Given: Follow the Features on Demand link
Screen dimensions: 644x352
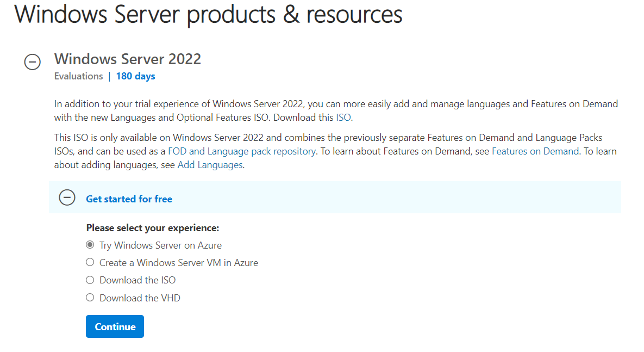Looking at the screenshot, I should (535, 151).
